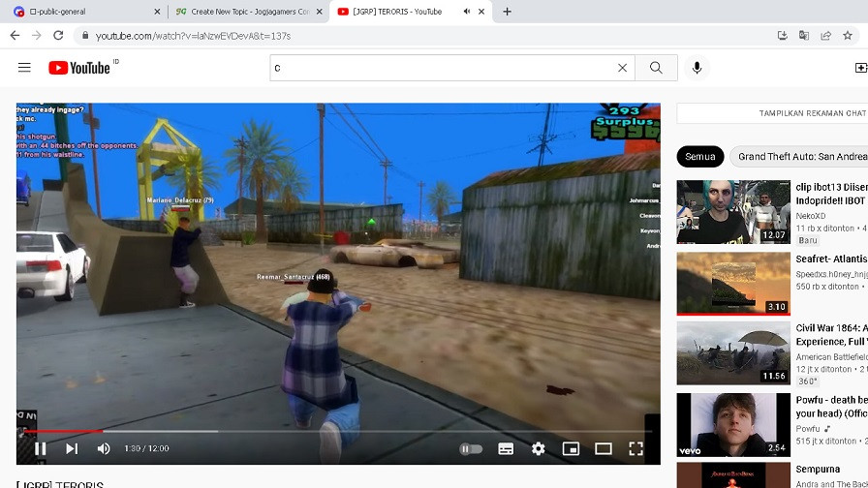Viewport: 868px width, 488px height.
Task: Close the public-general tab
Action: point(157,12)
